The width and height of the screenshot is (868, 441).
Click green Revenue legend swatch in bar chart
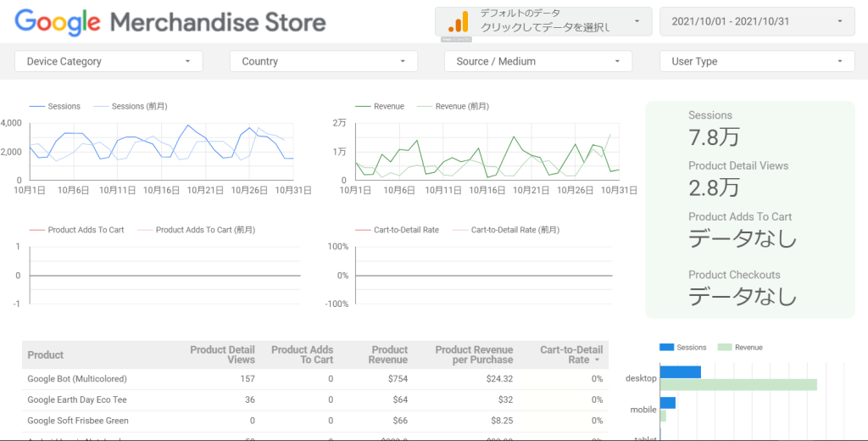(x=725, y=348)
